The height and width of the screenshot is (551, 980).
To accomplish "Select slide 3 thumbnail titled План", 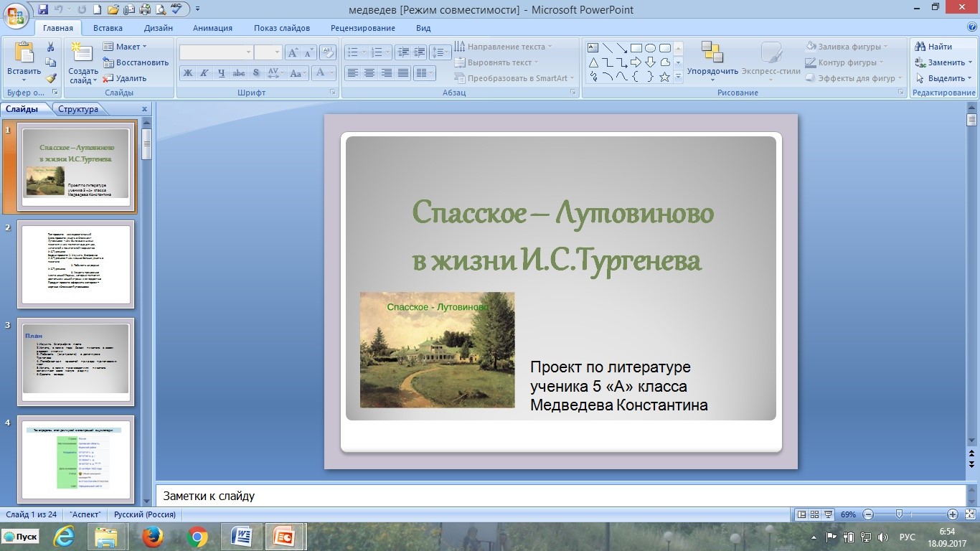I will coord(75,360).
